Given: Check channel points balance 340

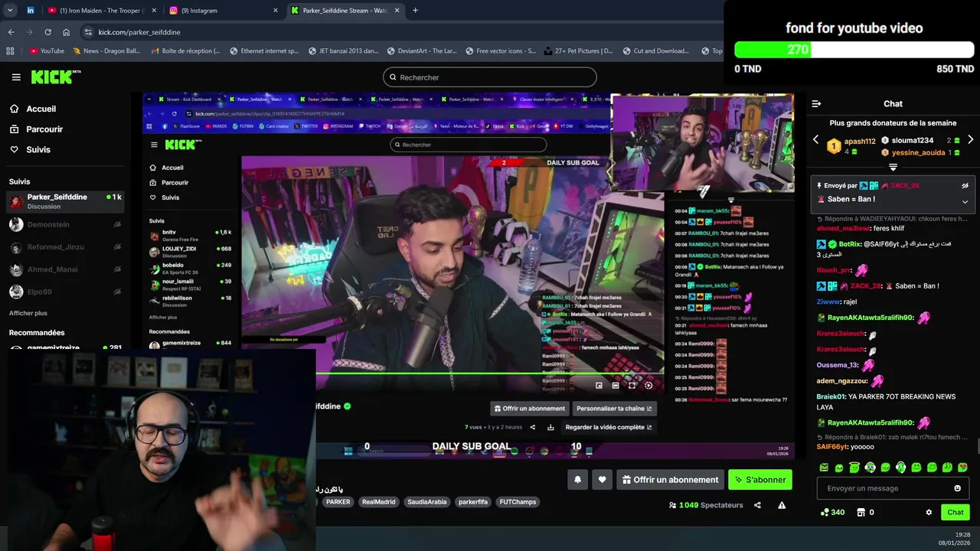Looking at the screenshot, I should point(831,513).
